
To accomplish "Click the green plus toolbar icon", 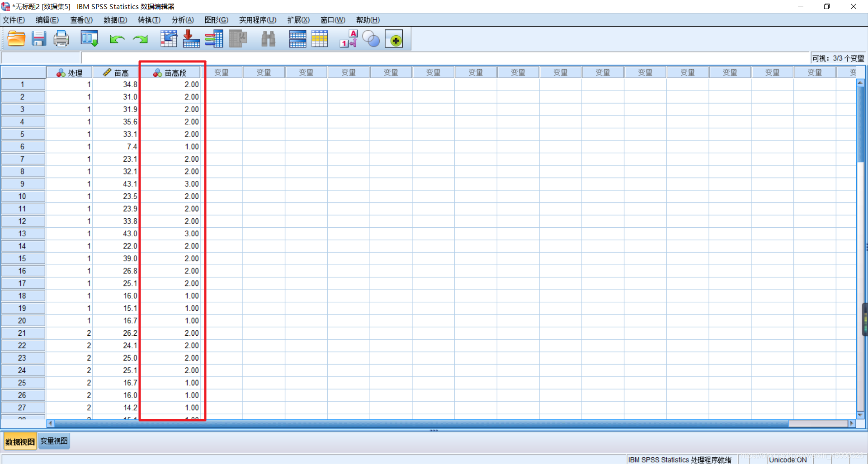I will [x=394, y=39].
